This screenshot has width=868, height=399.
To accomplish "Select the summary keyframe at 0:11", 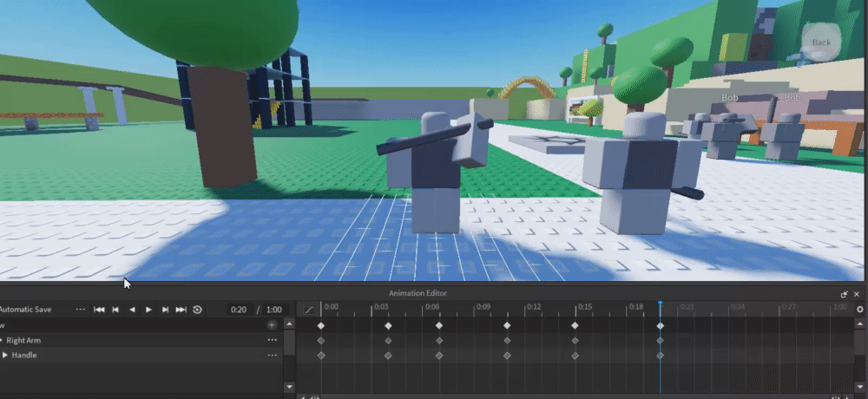I will click(x=507, y=326).
